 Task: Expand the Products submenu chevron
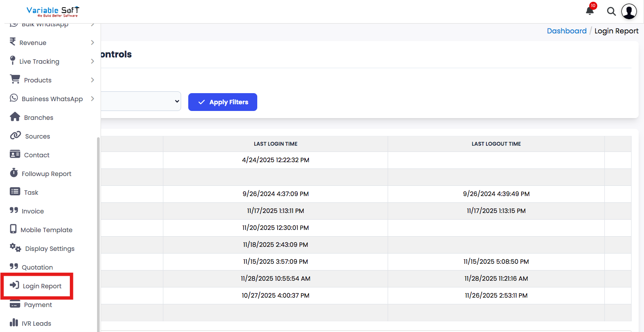pyautogui.click(x=92, y=80)
